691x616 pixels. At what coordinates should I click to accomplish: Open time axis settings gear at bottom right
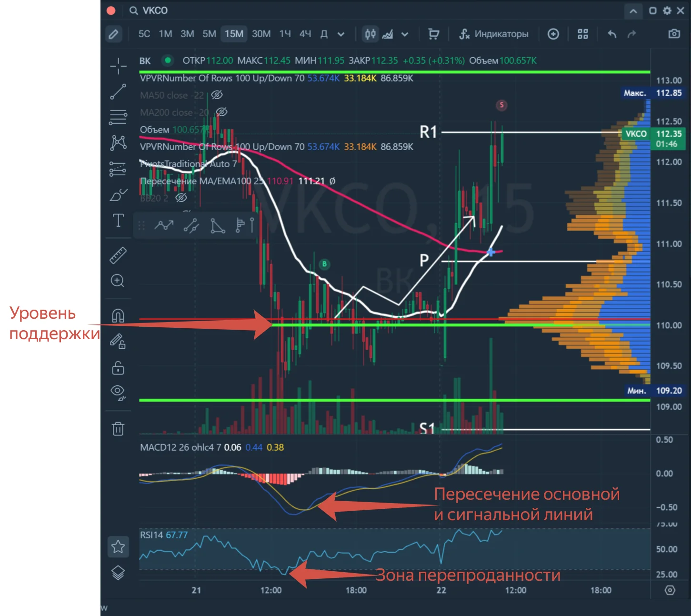pyautogui.click(x=670, y=590)
